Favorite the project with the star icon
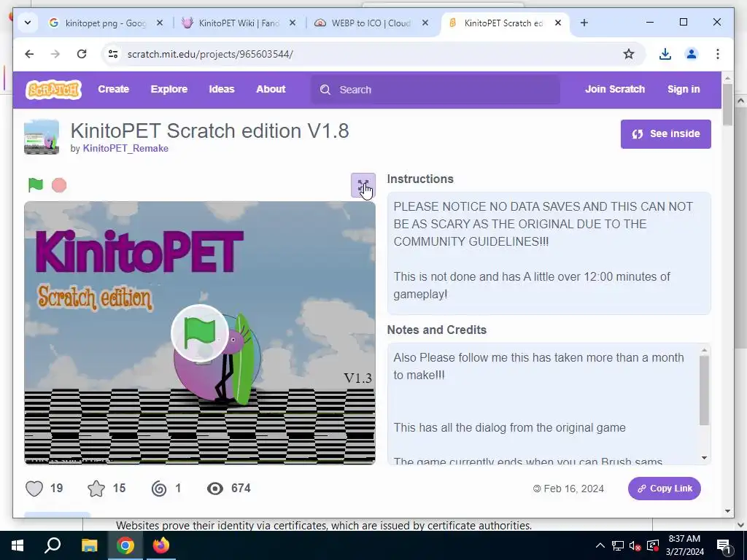Viewport: 747px width, 560px height. coord(96,489)
